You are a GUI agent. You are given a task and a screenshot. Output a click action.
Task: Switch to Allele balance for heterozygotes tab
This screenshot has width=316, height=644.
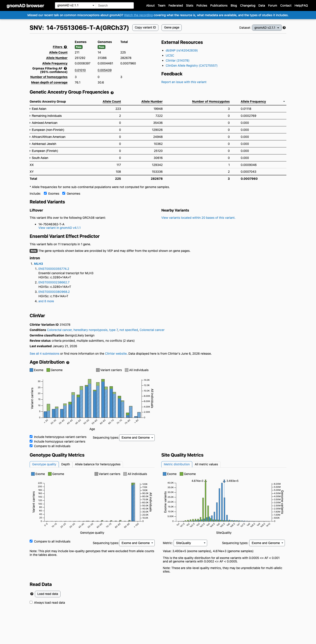(x=98, y=464)
